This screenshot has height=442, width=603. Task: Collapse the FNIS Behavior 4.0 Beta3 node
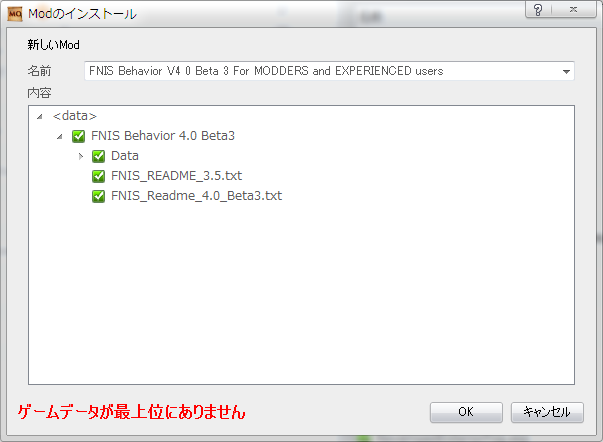point(60,136)
